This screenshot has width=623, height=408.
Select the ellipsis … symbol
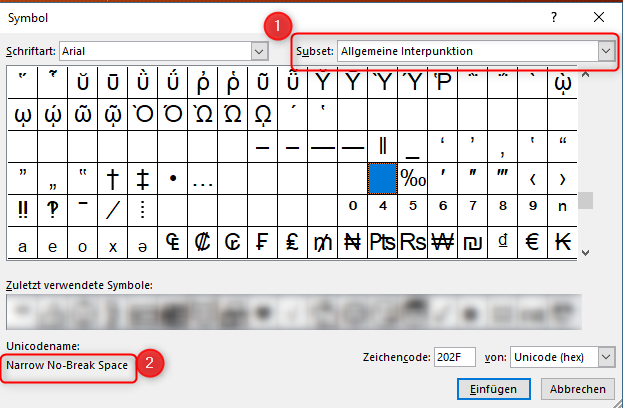(203, 178)
